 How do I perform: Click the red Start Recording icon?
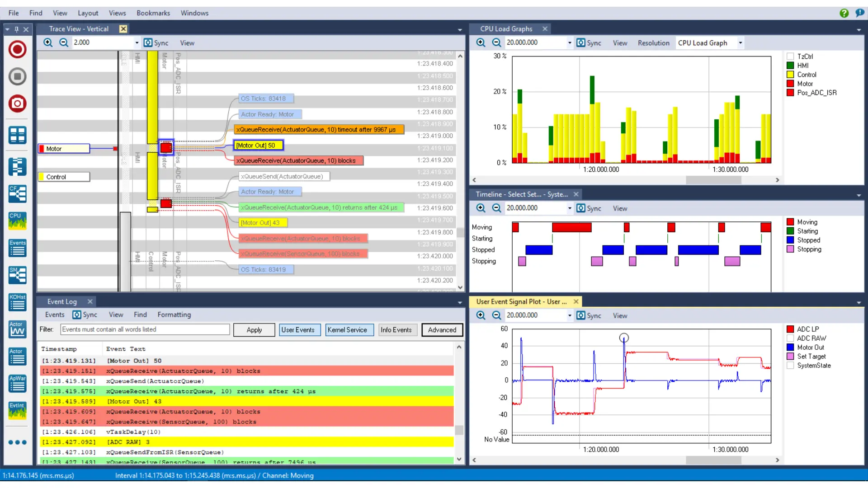[17, 49]
